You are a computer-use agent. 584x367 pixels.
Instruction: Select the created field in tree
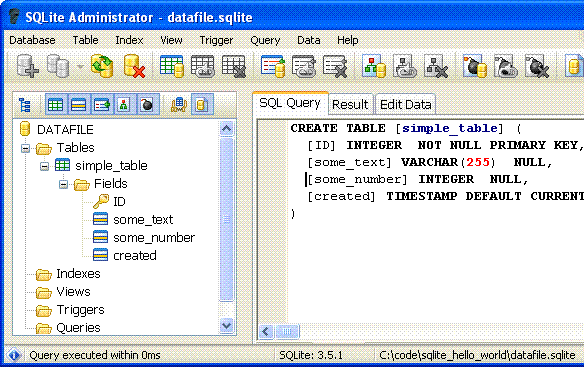[x=135, y=256]
